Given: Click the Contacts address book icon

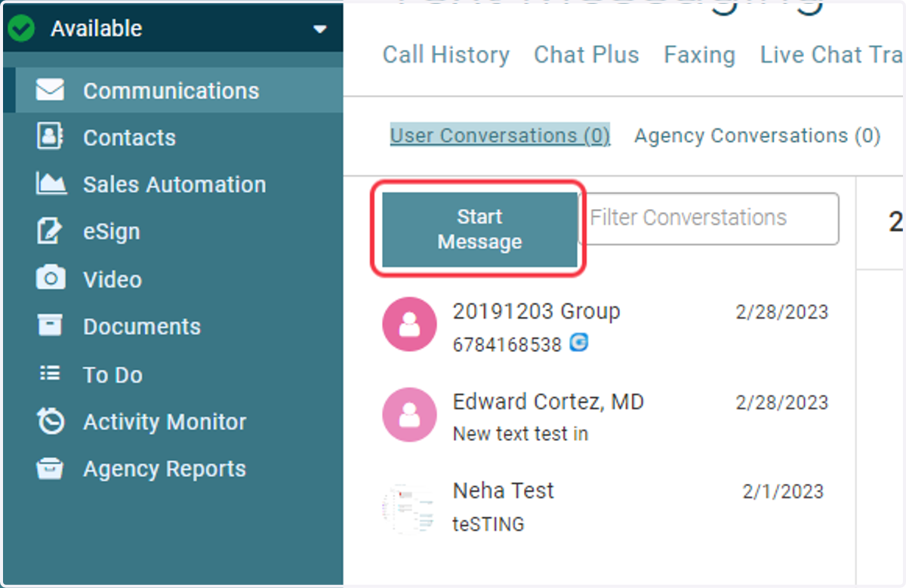Looking at the screenshot, I should [x=51, y=137].
